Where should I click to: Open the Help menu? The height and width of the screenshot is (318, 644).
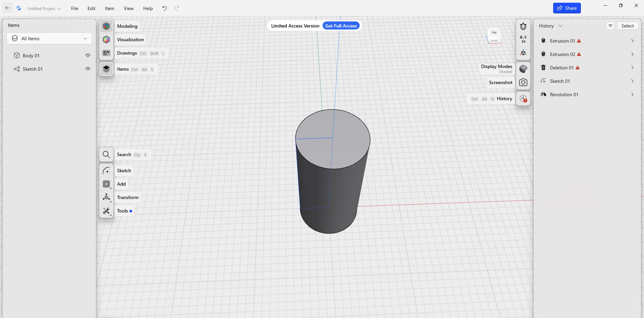tap(148, 8)
